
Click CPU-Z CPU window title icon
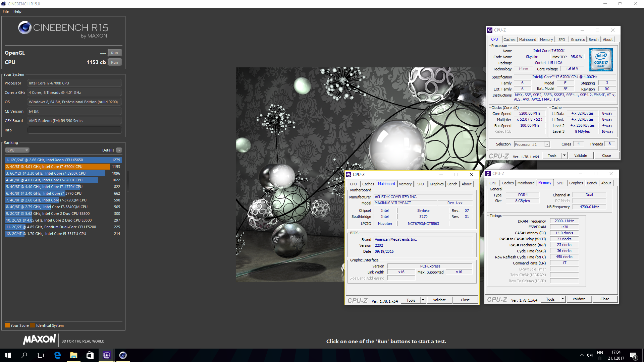point(490,30)
